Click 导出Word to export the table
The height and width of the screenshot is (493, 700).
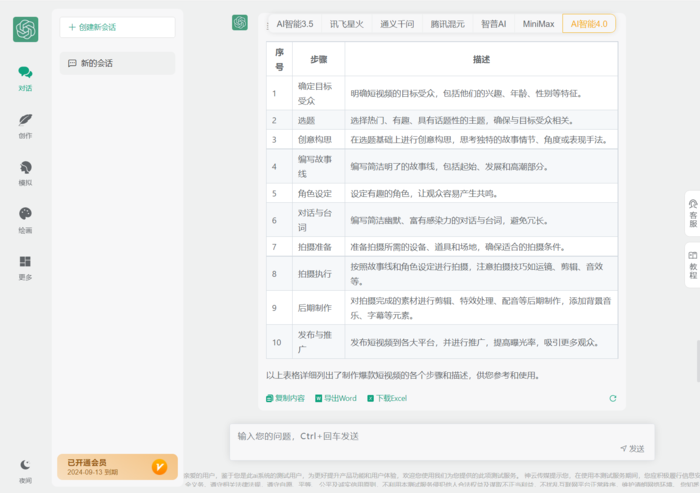click(x=335, y=398)
